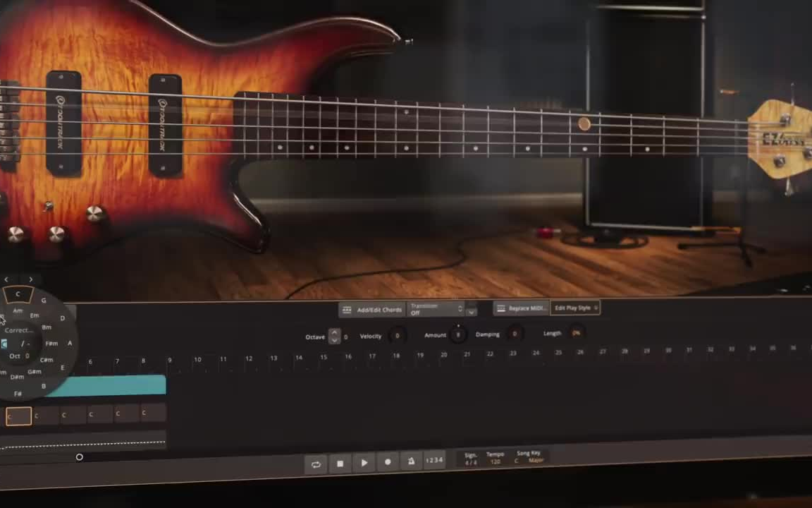
Task: Open the Edit Play Style menu
Action: click(575, 308)
